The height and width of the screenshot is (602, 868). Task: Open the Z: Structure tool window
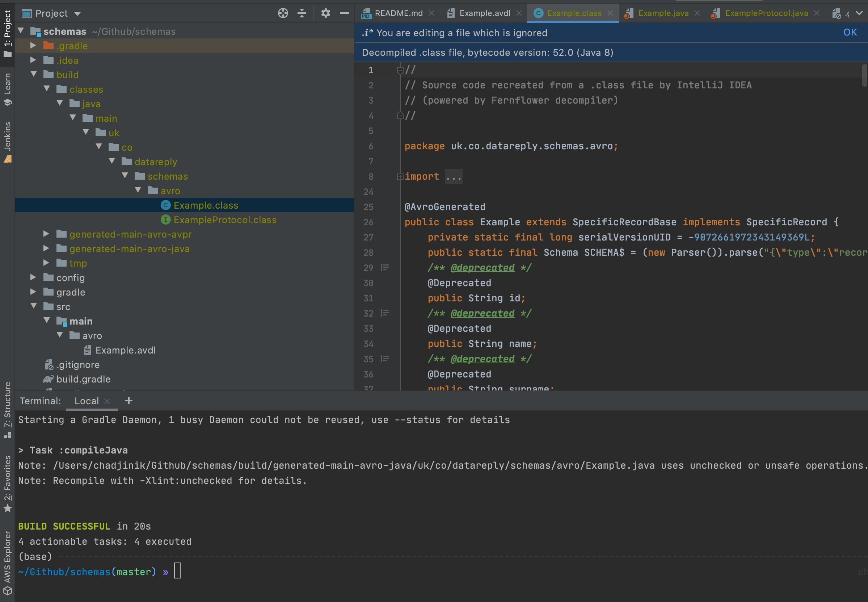point(8,407)
